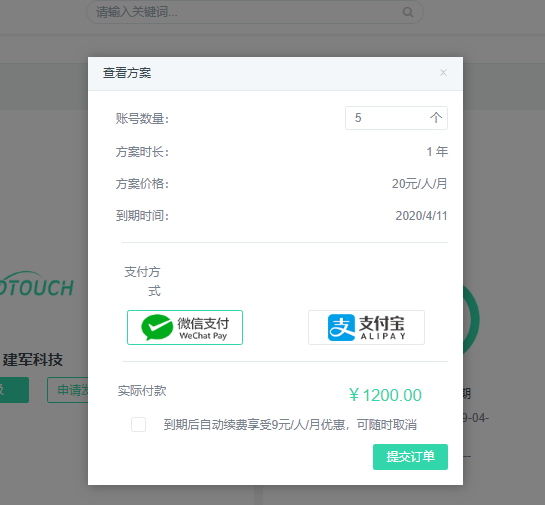
Task: Click the 建军科技 company name
Action: pyautogui.click(x=33, y=360)
